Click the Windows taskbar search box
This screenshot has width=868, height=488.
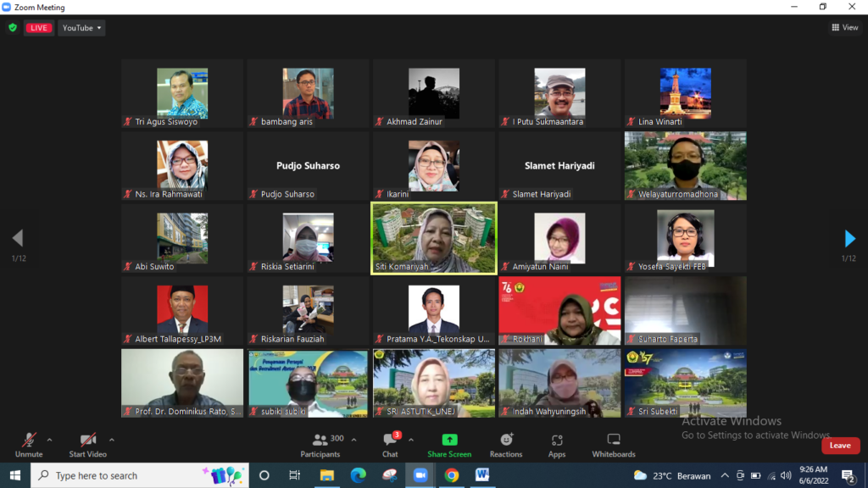(x=140, y=475)
